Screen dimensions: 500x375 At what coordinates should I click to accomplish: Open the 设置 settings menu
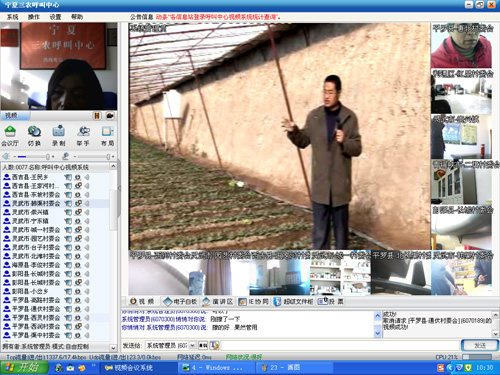coord(55,17)
